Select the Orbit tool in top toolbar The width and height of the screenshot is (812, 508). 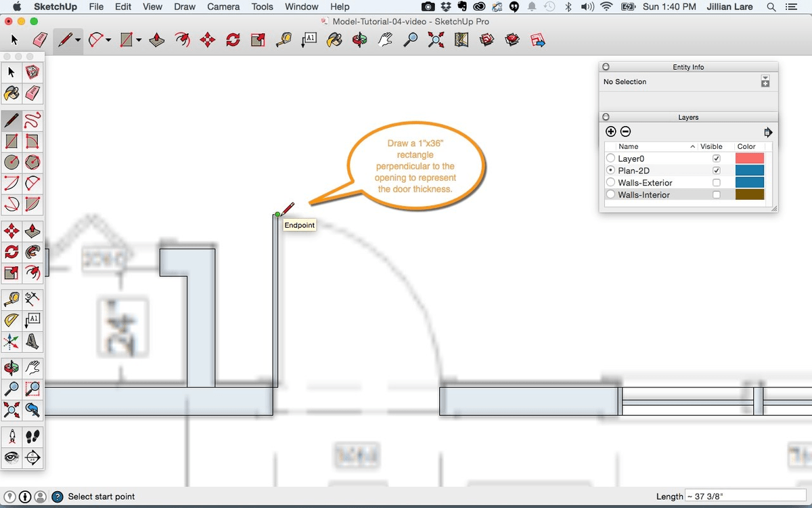[x=360, y=41]
